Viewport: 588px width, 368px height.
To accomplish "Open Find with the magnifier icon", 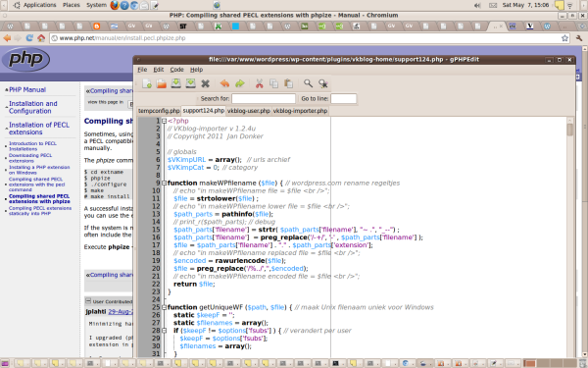I will click(308, 83).
